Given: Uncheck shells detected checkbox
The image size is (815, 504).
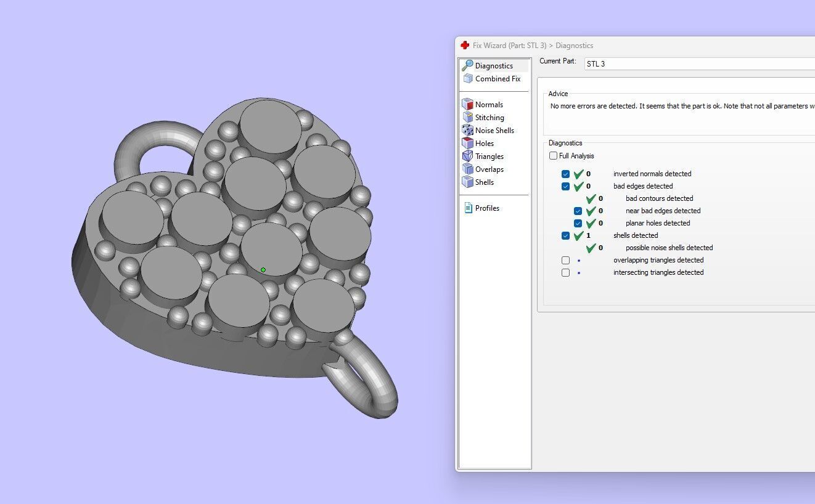Looking at the screenshot, I should [565, 235].
